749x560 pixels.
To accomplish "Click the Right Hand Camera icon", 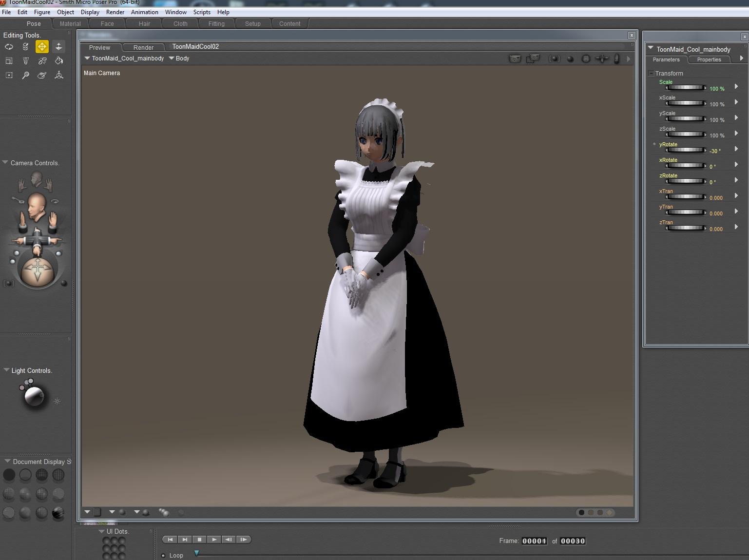I will pos(48,184).
